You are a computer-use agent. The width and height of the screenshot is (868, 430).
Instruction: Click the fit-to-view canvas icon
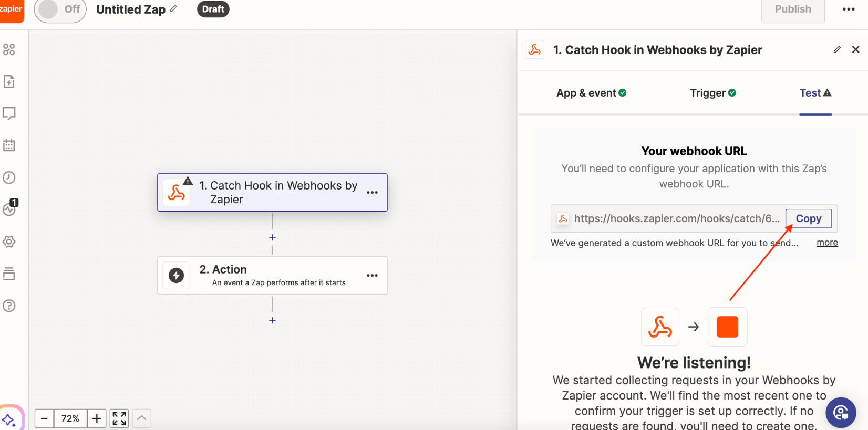pyautogui.click(x=119, y=418)
